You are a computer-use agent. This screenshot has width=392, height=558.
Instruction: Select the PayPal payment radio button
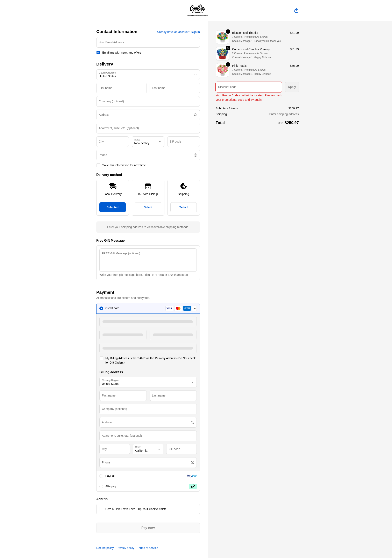click(101, 476)
